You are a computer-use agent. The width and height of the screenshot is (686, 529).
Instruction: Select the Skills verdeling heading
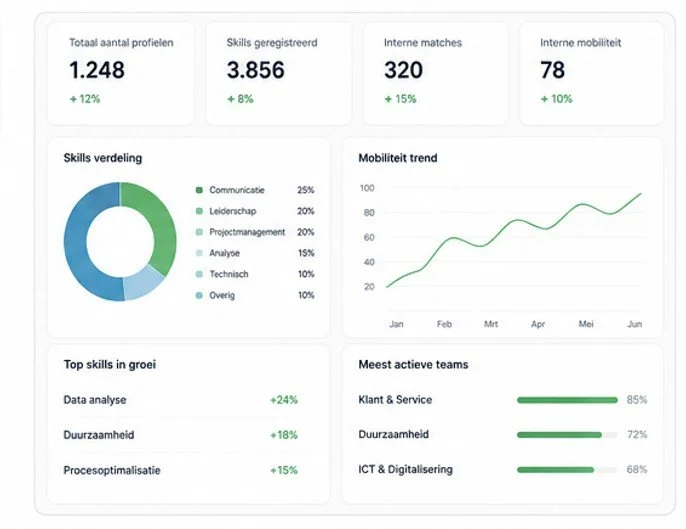[103, 158]
